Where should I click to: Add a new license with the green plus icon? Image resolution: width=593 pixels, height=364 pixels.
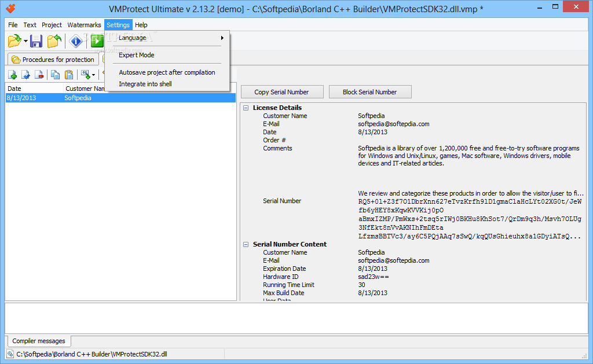pos(13,75)
